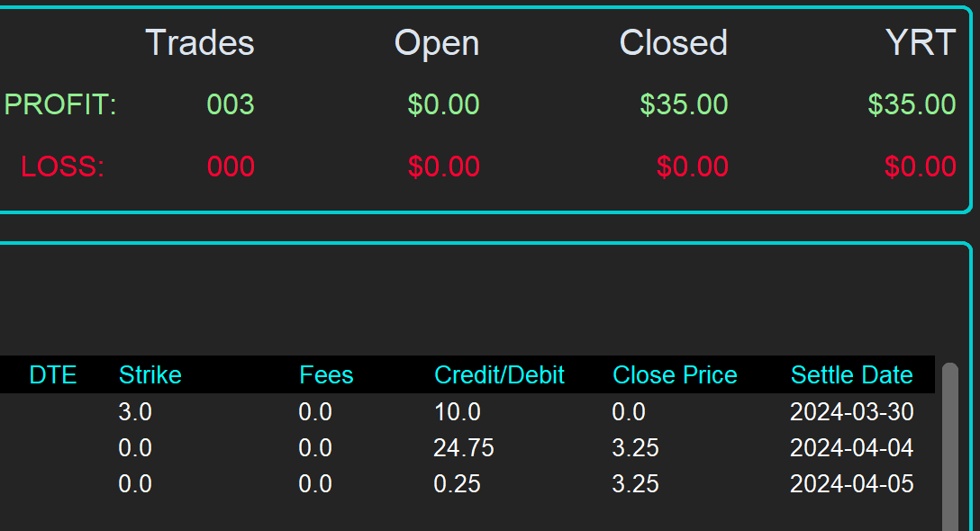Click the PROFIT trades count 003
The image size is (980, 531).
(x=231, y=104)
